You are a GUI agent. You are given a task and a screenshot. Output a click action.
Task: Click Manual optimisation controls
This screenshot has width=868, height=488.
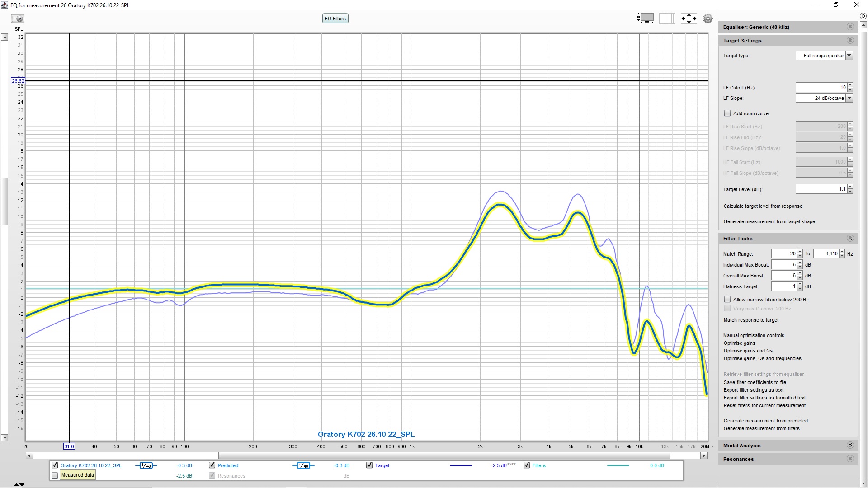point(754,336)
